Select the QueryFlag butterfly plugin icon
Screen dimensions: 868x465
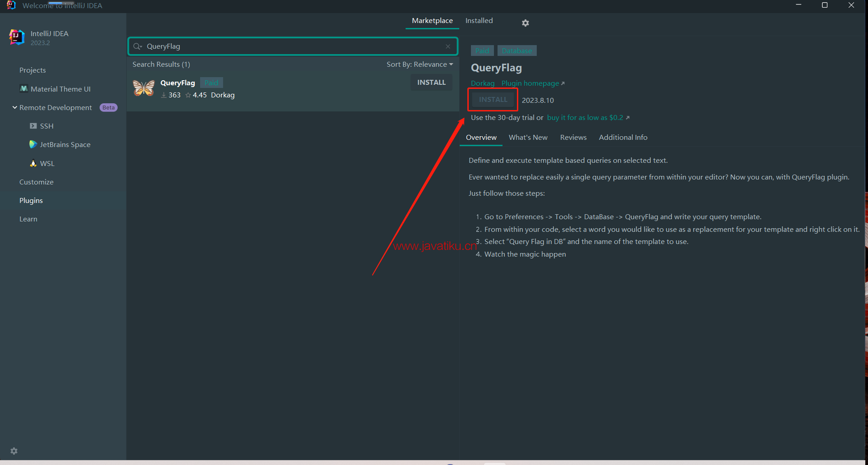(144, 88)
